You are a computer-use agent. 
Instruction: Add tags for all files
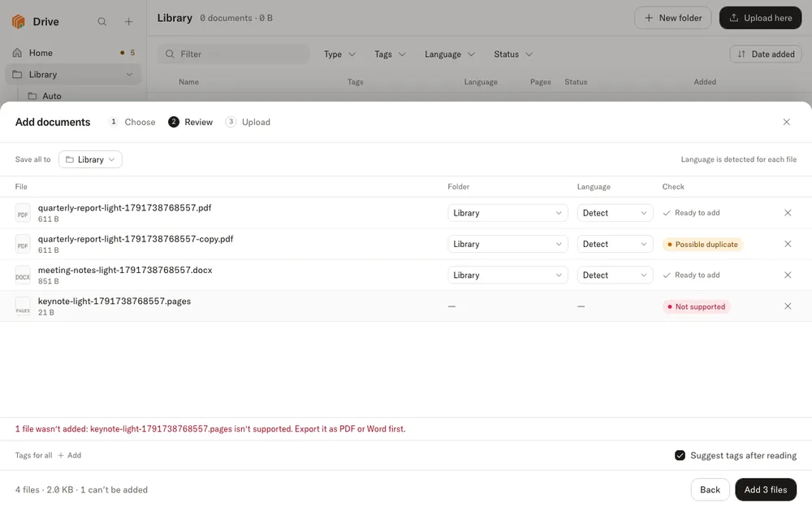(69, 455)
